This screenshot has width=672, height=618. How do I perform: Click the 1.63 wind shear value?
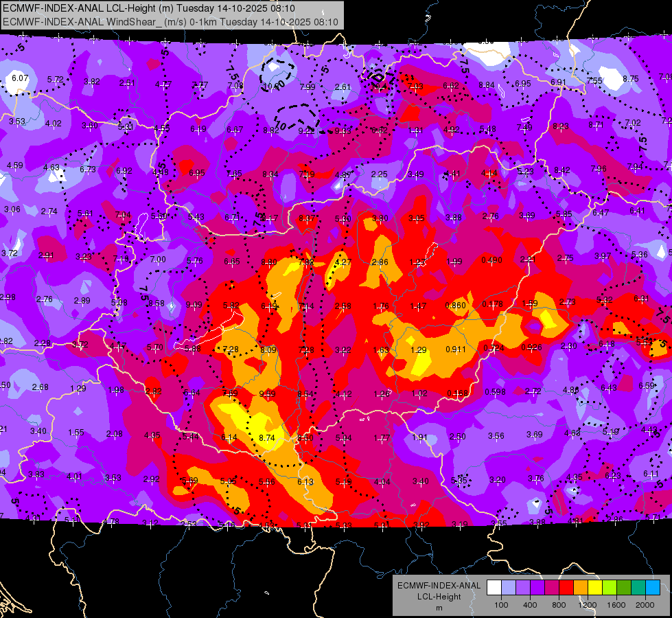[x=380, y=350]
